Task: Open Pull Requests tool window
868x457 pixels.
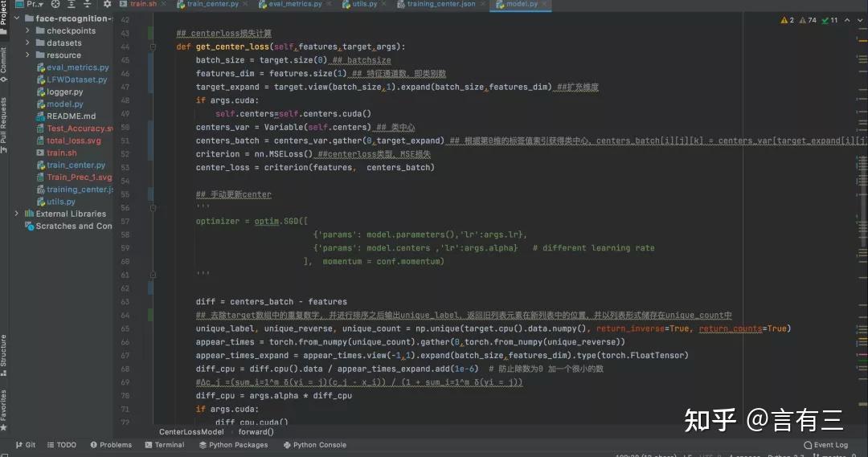Action: coord(4,125)
